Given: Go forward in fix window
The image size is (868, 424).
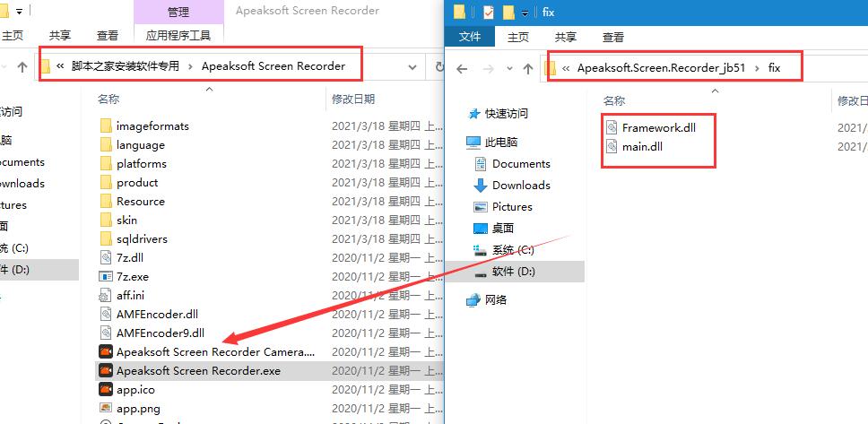Looking at the screenshot, I should point(488,69).
